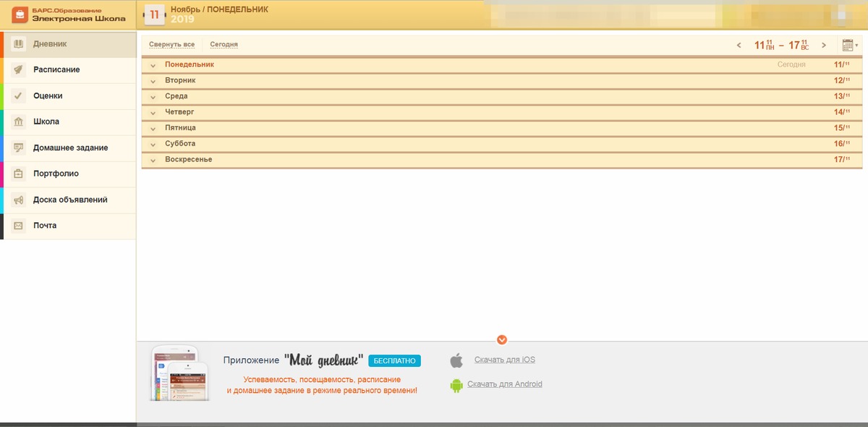
Task: Click the Сегодня label on Понедельник row
Action: 791,64
